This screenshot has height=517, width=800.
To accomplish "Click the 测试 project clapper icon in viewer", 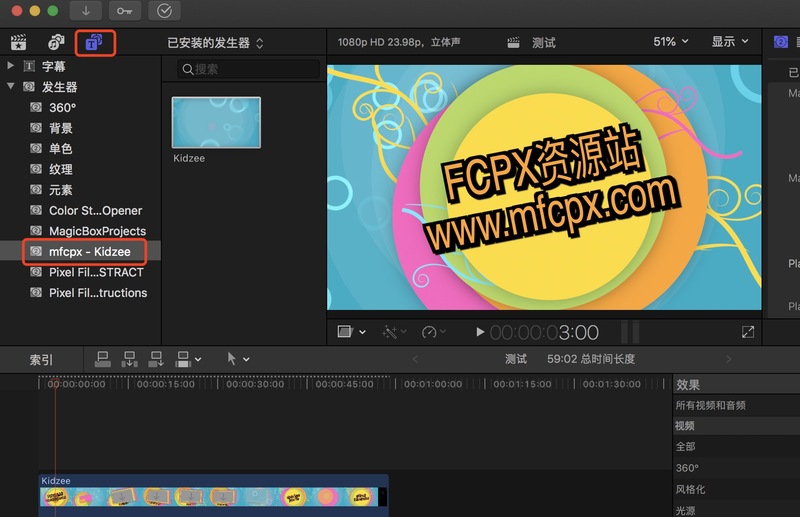I will tap(513, 43).
